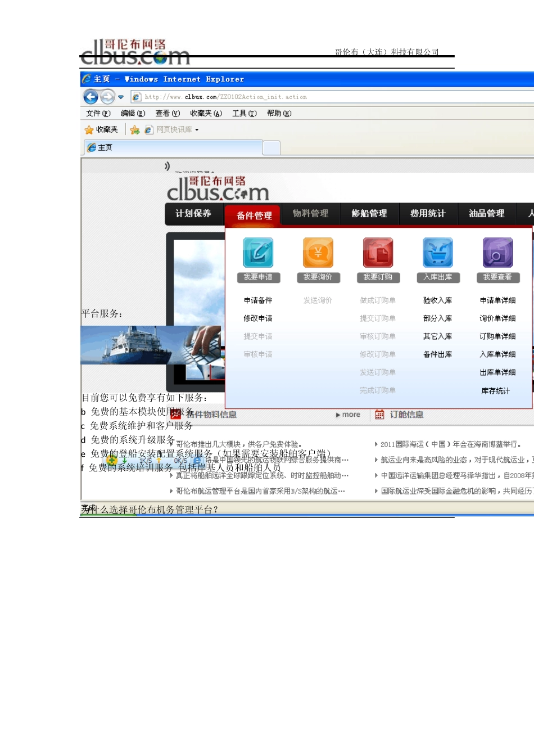Open the 审核订购单 link

click(x=378, y=336)
